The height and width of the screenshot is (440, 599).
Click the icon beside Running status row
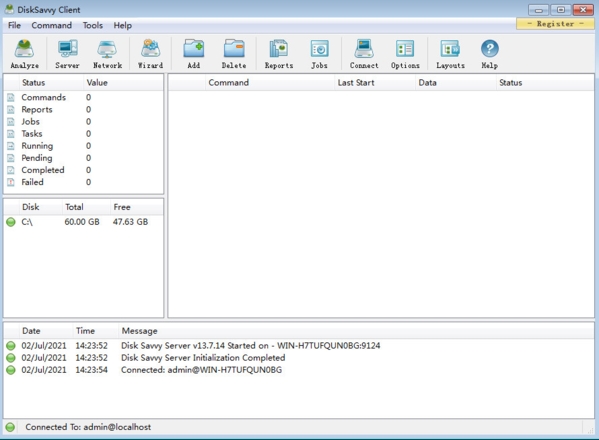pyautogui.click(x=11, y=146)
